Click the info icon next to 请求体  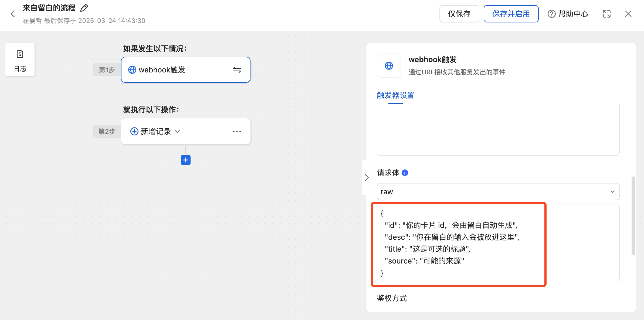[x=405, y=173]
